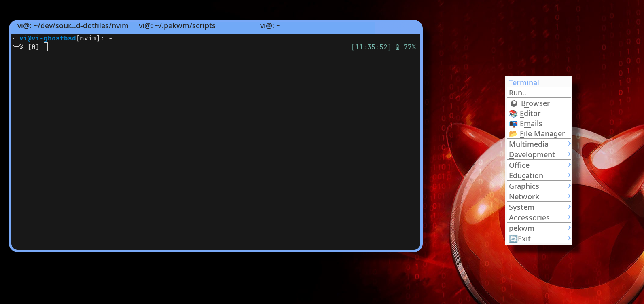Click the Browser globe icon
Viewport: 644px width, 304px height.
pyautogui.click(x=514, y=103)
